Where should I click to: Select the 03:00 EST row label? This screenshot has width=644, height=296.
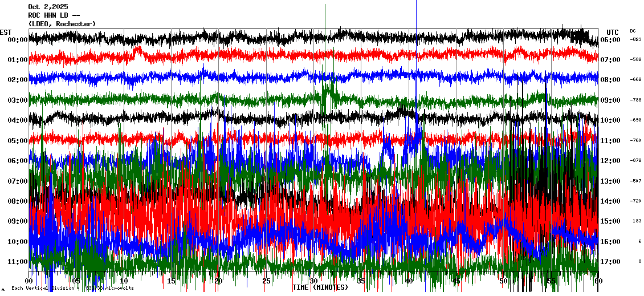(x=18, y=100)
